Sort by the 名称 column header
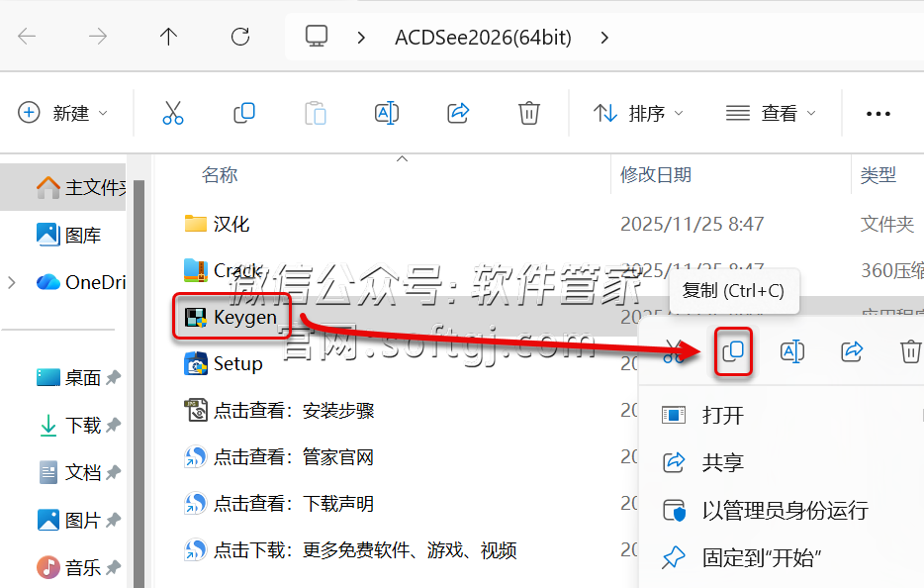The image size is (924, 588). tap(220, 175)
